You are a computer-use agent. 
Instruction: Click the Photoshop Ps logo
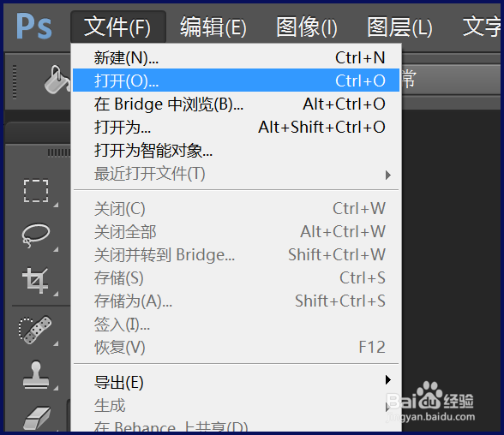click(34, 27)
